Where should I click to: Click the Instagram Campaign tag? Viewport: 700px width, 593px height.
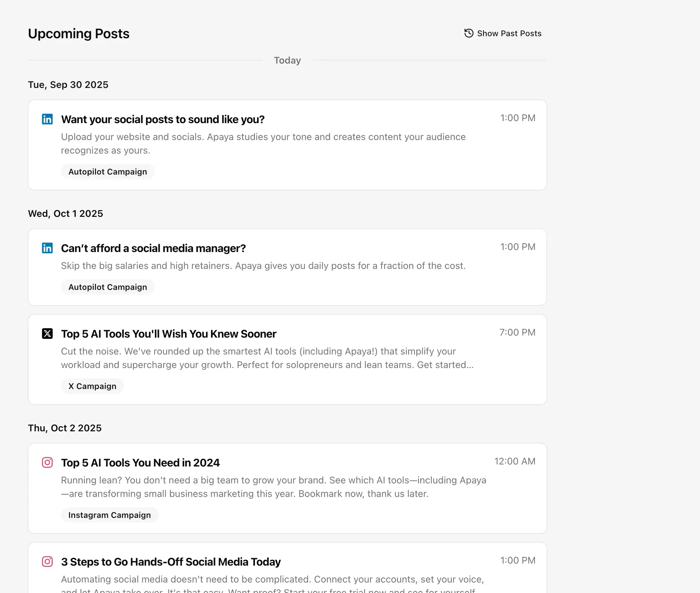click(x=109, y=515)
